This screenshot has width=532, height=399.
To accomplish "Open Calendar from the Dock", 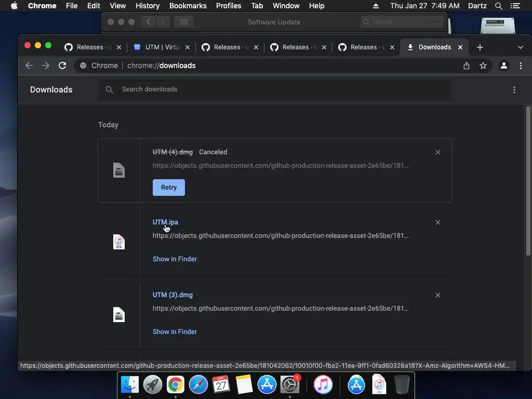I will (221, 384).
